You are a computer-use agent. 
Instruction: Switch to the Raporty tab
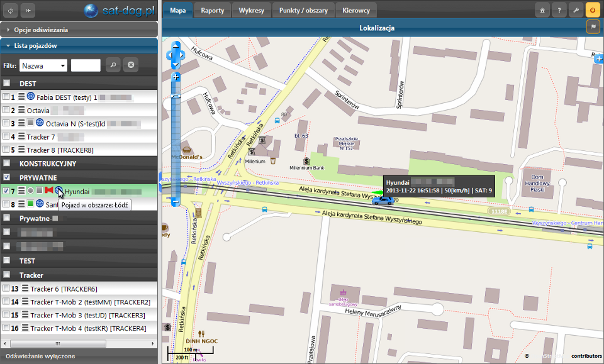(x=212, y=11)
